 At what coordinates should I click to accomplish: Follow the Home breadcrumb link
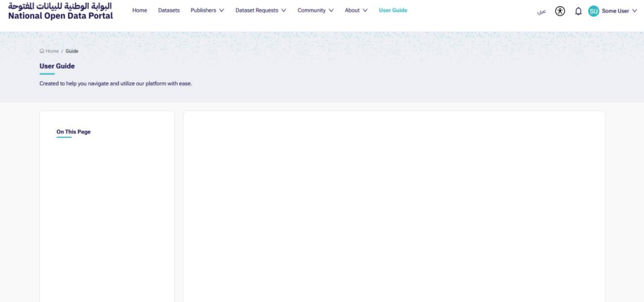click(x=52, y=50)
